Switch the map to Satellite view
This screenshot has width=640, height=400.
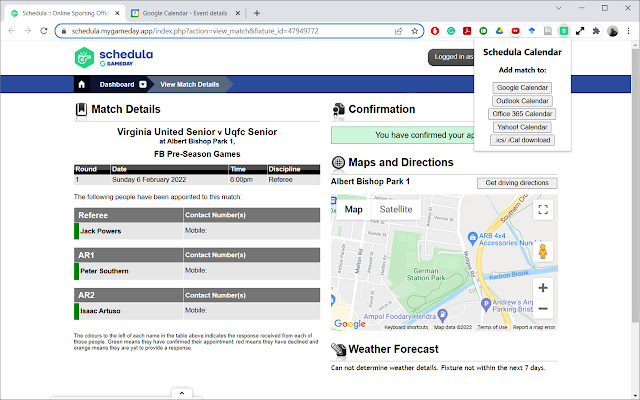(x=396, y=209)
